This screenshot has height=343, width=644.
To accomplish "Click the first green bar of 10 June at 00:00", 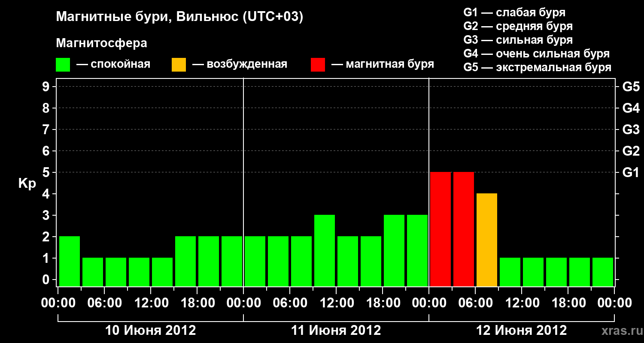I will (70, 261).
